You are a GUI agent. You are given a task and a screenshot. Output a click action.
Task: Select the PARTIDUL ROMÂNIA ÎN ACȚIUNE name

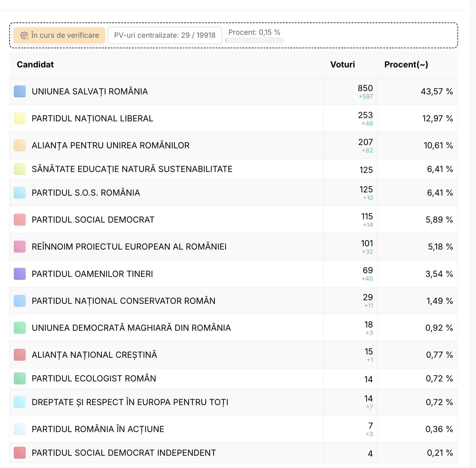pos(98,429)
